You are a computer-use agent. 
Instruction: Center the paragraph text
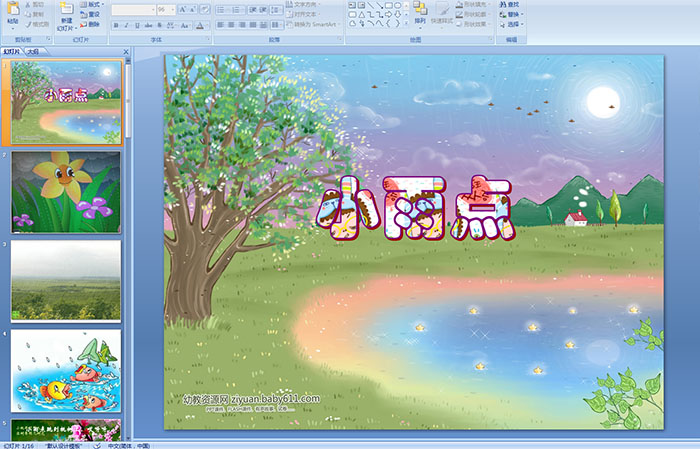pos(231,25)
